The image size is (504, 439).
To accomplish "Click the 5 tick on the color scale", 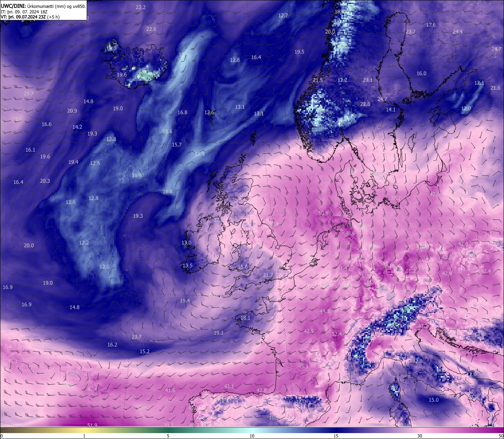I will 168,435.
